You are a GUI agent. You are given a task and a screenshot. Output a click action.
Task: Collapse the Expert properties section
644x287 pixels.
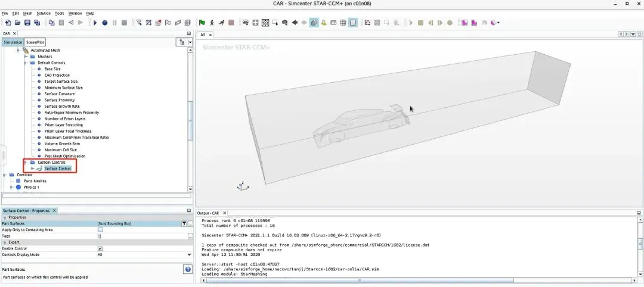pos(5,242)
